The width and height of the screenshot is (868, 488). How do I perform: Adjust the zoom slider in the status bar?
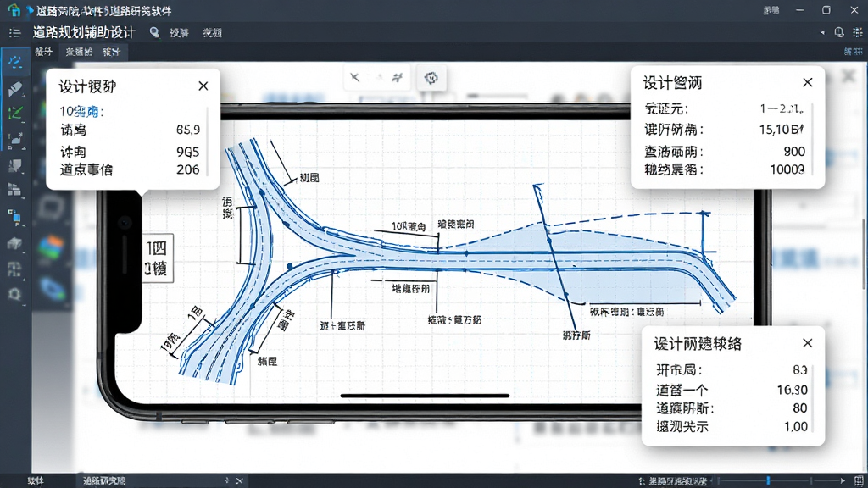(768, 481)
